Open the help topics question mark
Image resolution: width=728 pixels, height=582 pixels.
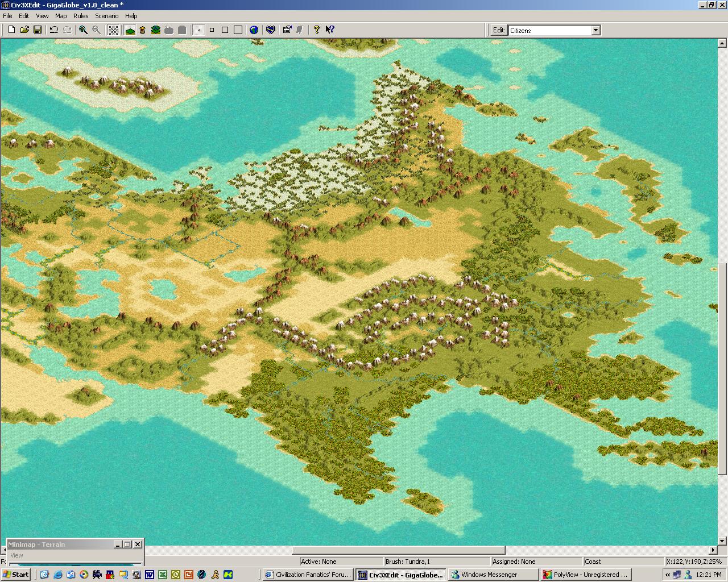(317, 30)
